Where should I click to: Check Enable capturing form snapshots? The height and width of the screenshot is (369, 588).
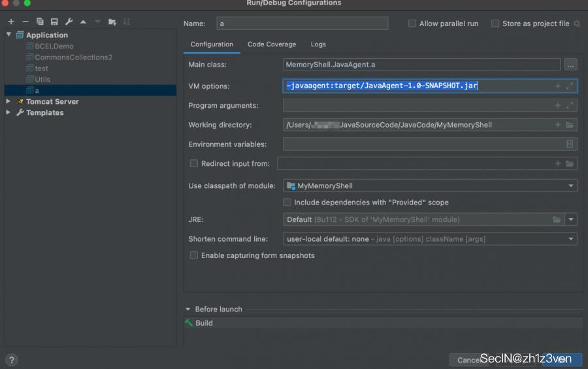[x=193, y=255]
